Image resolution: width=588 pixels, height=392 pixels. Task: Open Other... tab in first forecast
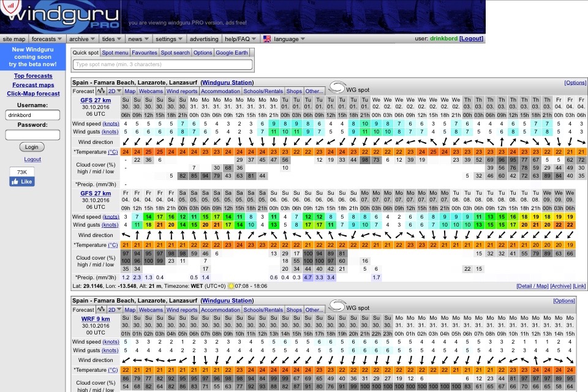pyautogui.click(x=314, y=91)
